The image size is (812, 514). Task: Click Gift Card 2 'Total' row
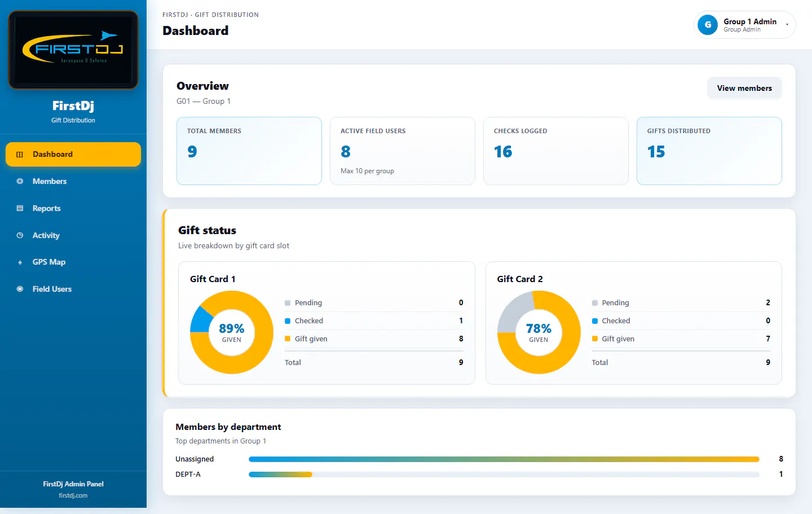point(681,362)
